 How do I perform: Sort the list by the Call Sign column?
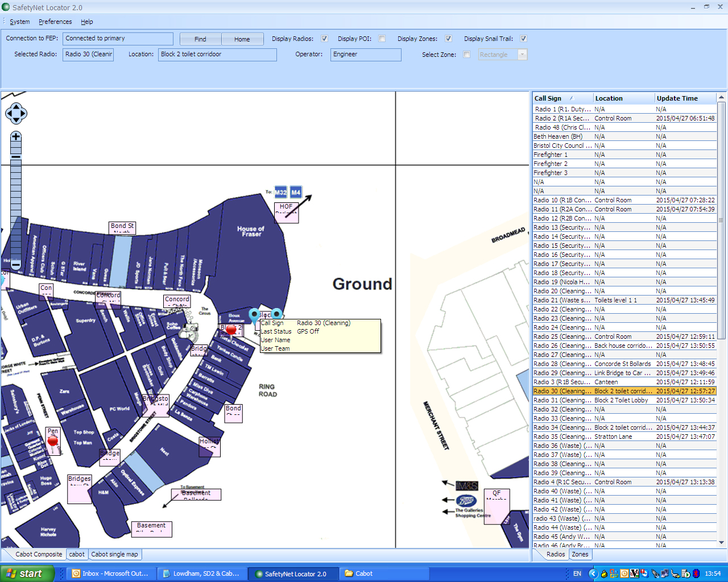pyautogui.click(x=562, y=98)
